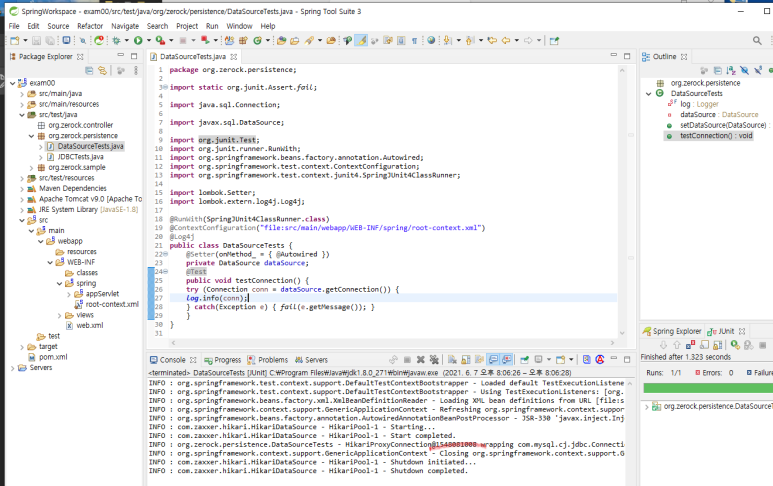Toggle Link with Editor in the Package Explorer

click(102, 71)
